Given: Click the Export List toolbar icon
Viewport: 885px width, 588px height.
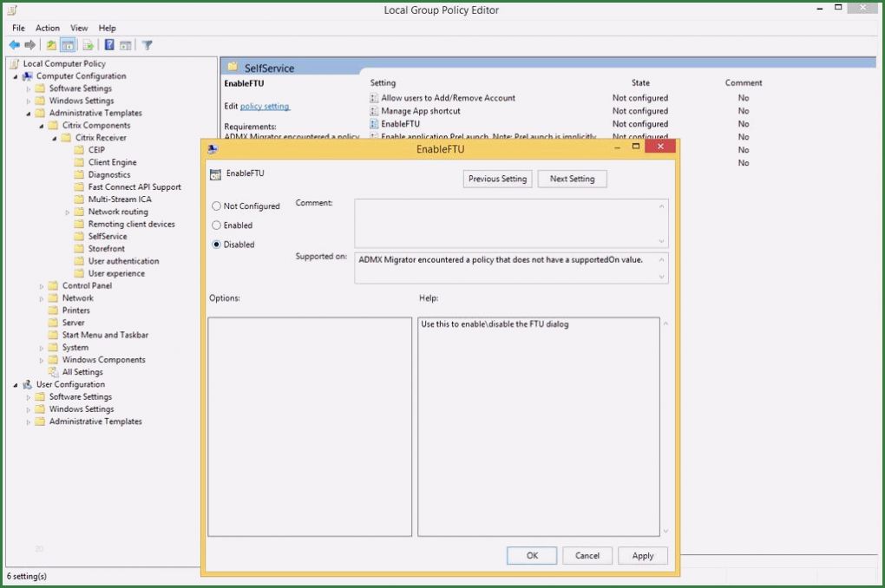Looking at the screenshot, I should pos(88,45).
